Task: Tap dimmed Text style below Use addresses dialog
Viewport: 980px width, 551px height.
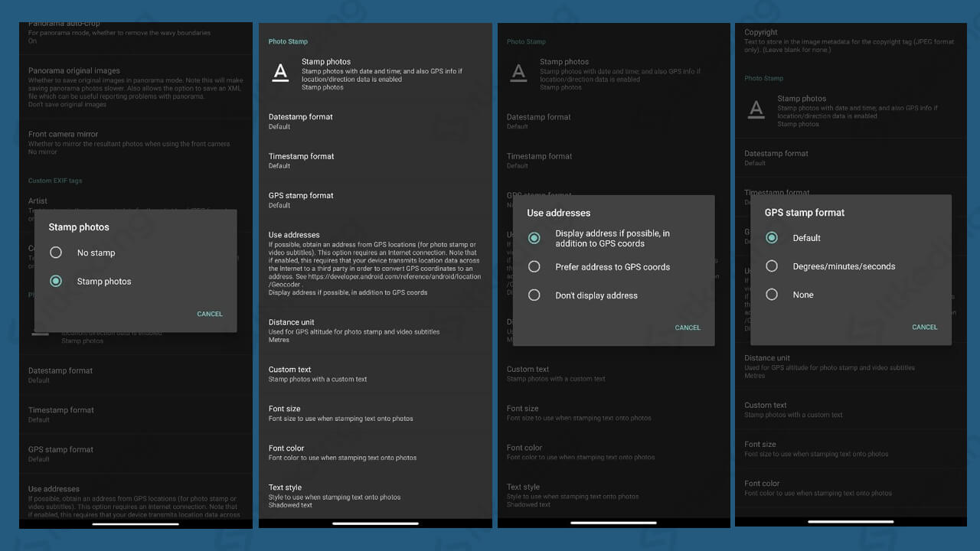Action: click(614, 496)
